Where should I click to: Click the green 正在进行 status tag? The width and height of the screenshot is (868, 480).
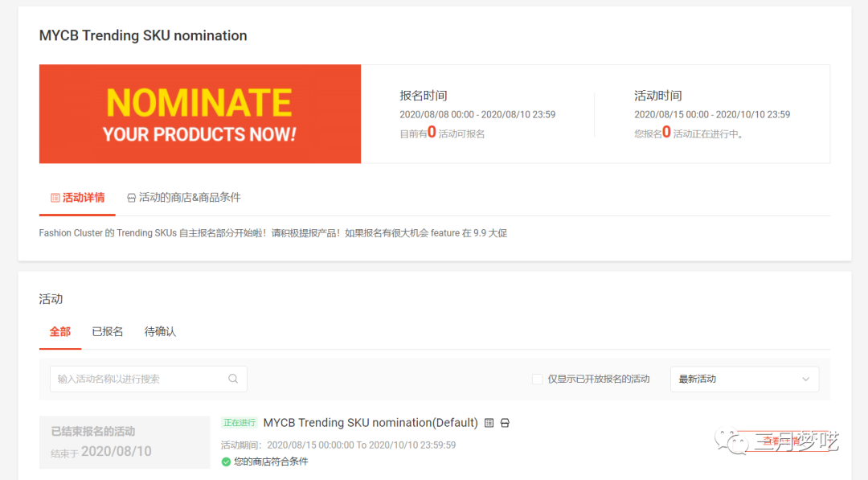[240, 423]
